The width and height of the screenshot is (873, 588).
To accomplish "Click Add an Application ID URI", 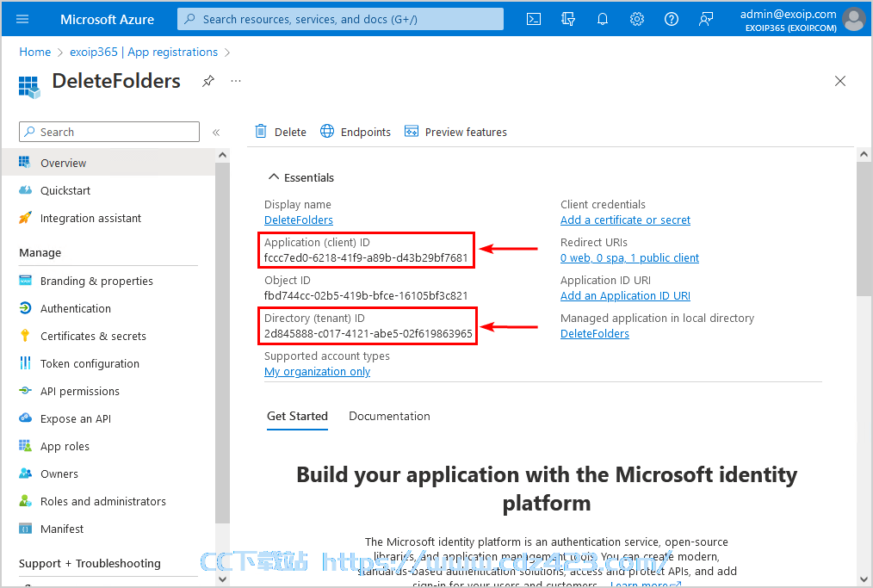I will click(625, 295).
